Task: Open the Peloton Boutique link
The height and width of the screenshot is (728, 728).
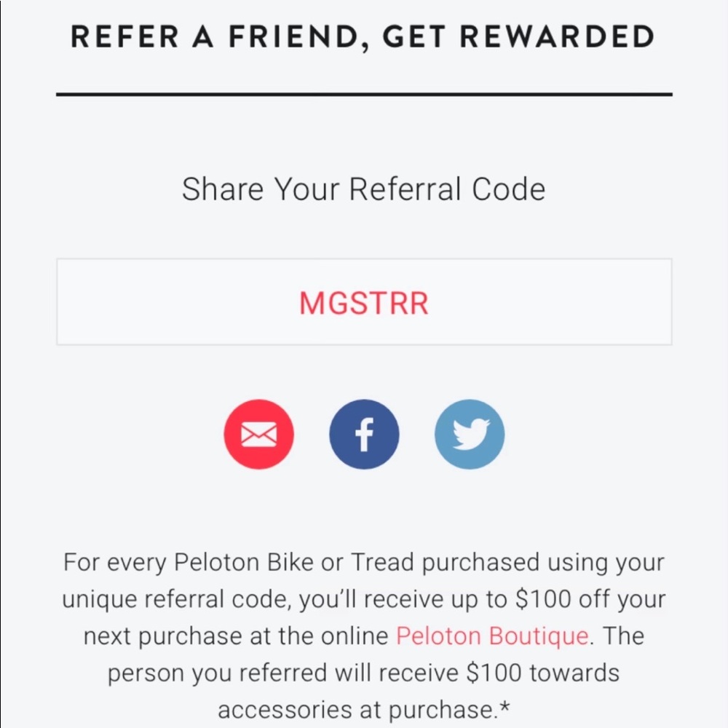Action: pyautogui.click(x=492, y=636)
